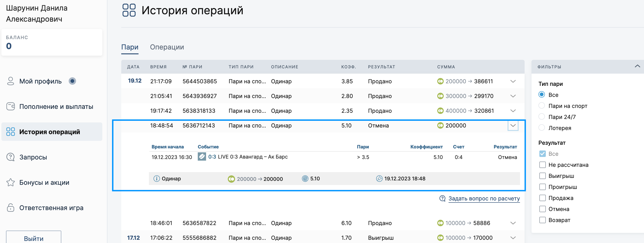Click the Выигрыш result in 17:06:22 row
This screenshot has height=243, width=644.
(x=381, y=238)
